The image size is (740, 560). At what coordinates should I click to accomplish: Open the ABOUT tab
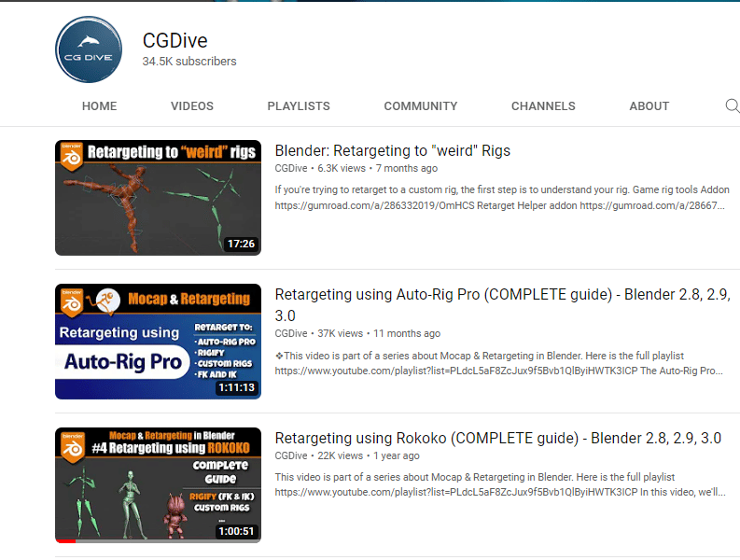(649, 106)
